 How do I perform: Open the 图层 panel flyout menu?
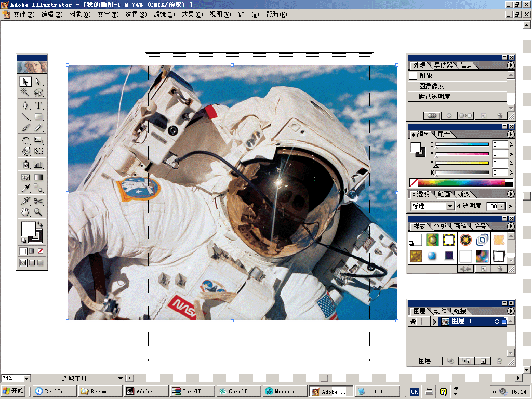pos(511,311)
